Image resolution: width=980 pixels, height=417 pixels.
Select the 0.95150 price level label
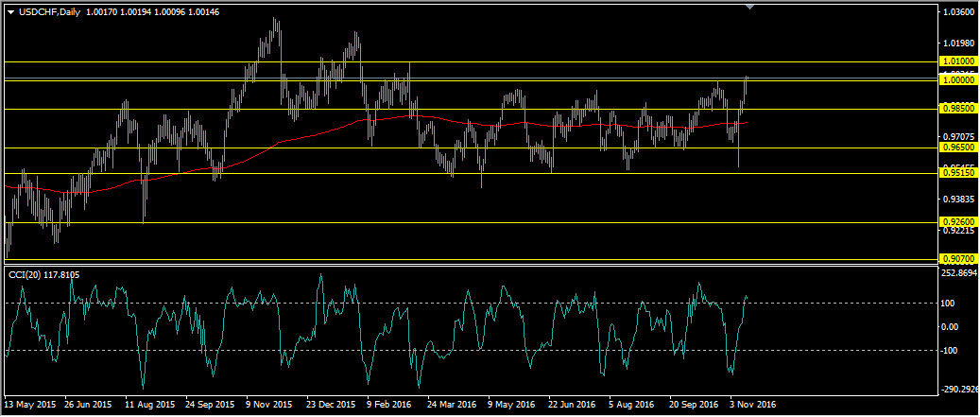tap(957, 173)
